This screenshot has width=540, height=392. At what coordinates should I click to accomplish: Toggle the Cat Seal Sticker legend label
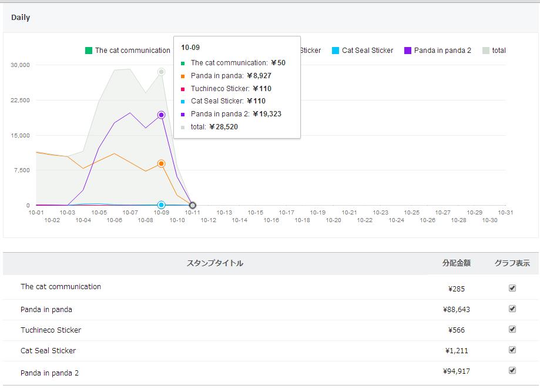point(367,51)
